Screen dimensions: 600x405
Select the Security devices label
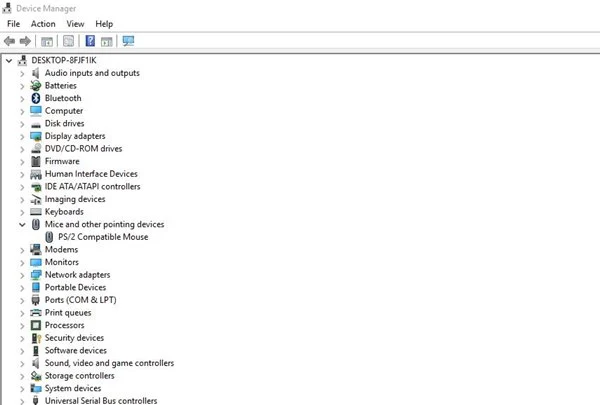tap(74, 338)
